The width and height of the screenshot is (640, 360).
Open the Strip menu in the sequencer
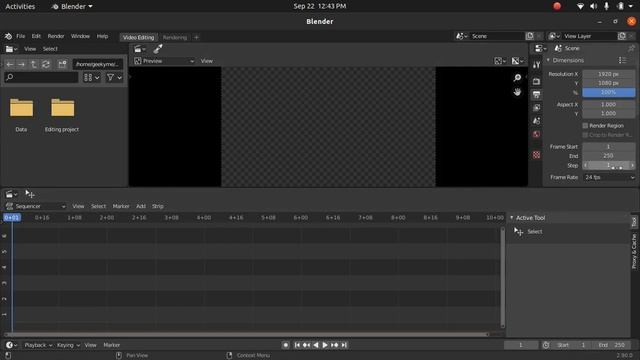coord(158,206)
